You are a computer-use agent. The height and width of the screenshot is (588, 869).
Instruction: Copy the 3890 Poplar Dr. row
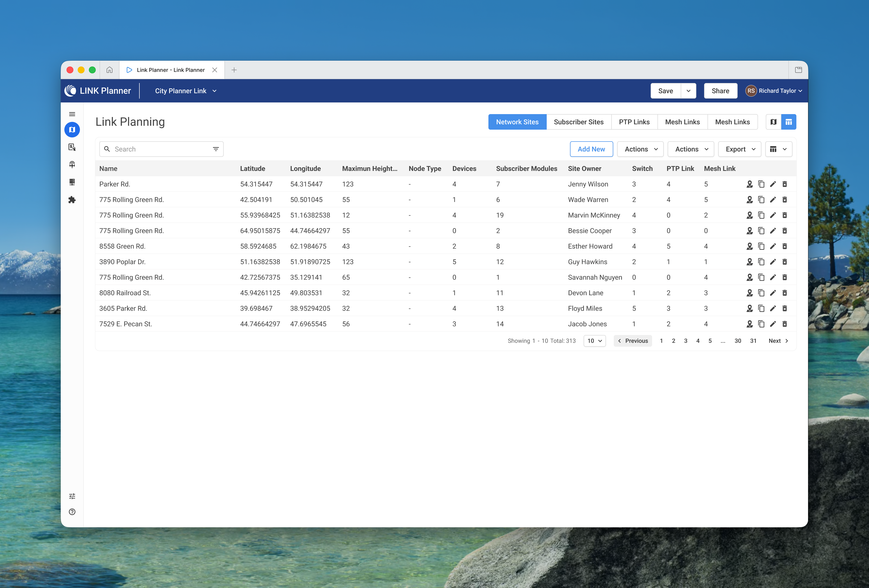[761, 262]
